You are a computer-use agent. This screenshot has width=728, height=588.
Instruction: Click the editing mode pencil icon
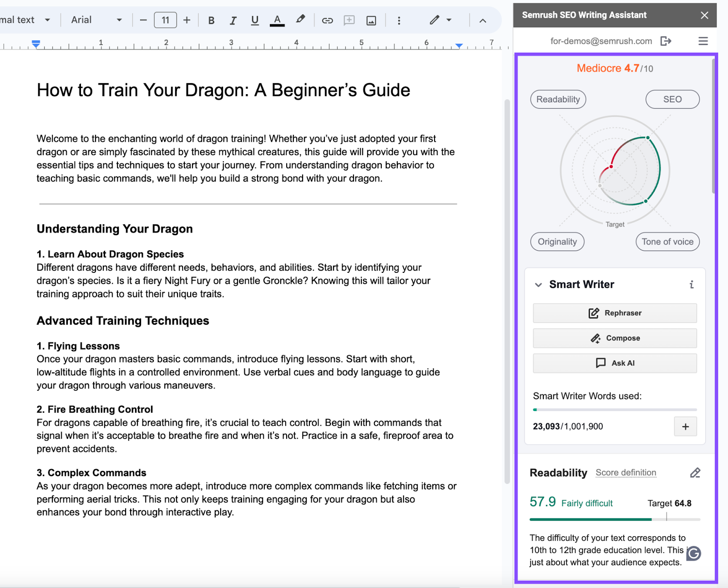tap(435, 20)
